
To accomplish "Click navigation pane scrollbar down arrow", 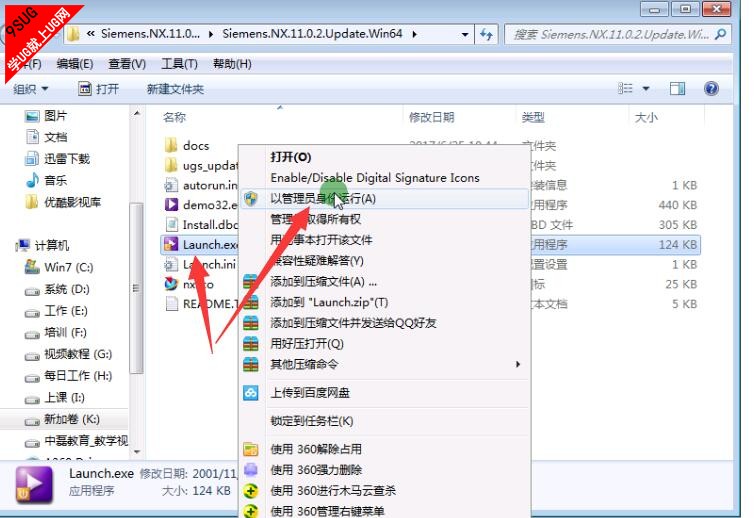I will 137,452.
